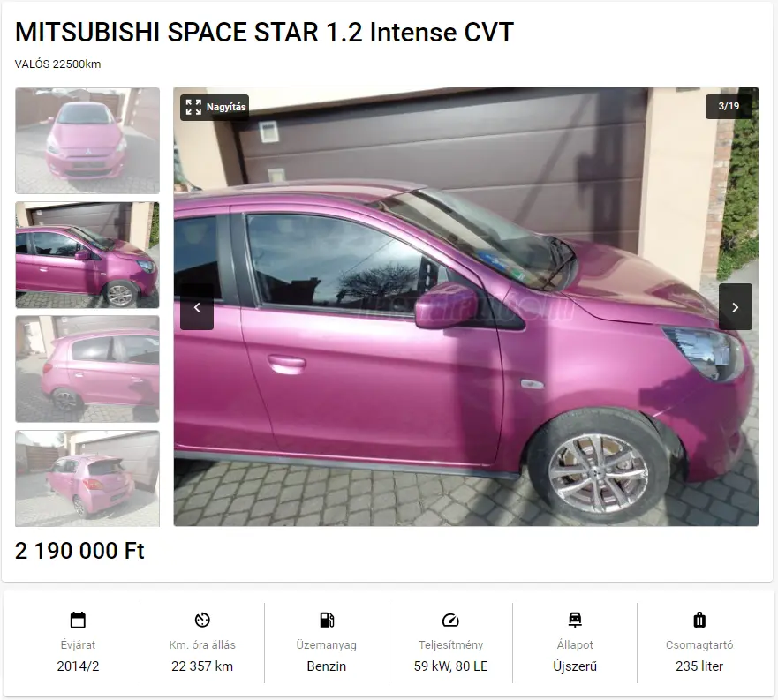Select the rear view car thumbnail
This screenshot has height=700, width=778.
(87, 478)
